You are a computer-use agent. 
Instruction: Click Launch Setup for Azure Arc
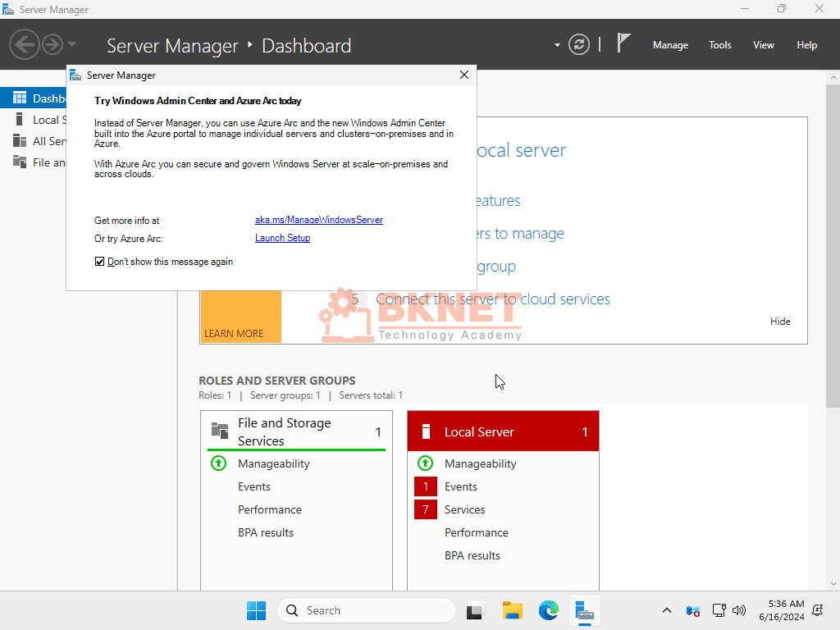click(x=282, y=238)
